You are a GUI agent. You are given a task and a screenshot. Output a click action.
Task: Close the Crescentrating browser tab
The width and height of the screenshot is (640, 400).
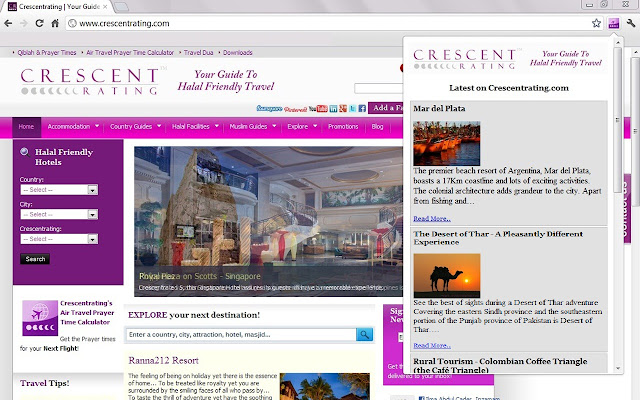point(105,7)
